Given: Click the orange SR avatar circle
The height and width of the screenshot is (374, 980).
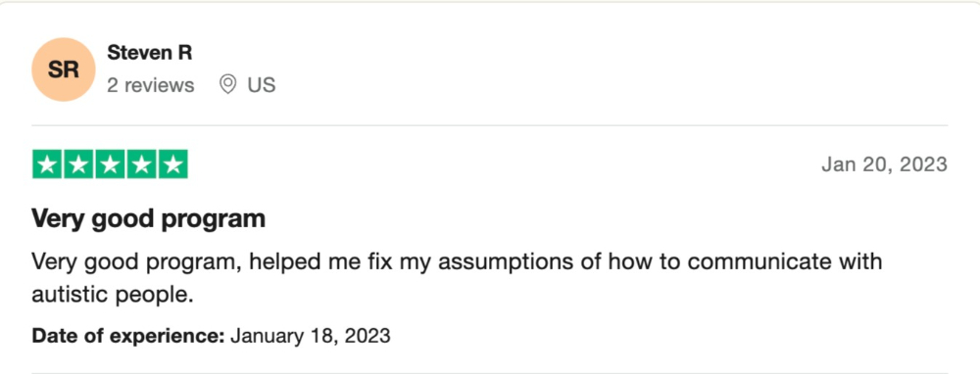Looking at the screenshot, I should (x=63, y=70).
